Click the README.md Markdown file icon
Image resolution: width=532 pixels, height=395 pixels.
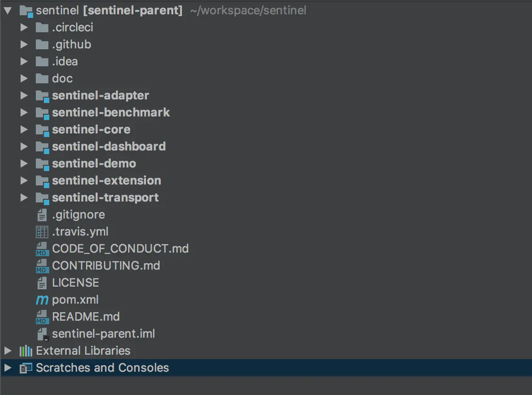(41, 317)
